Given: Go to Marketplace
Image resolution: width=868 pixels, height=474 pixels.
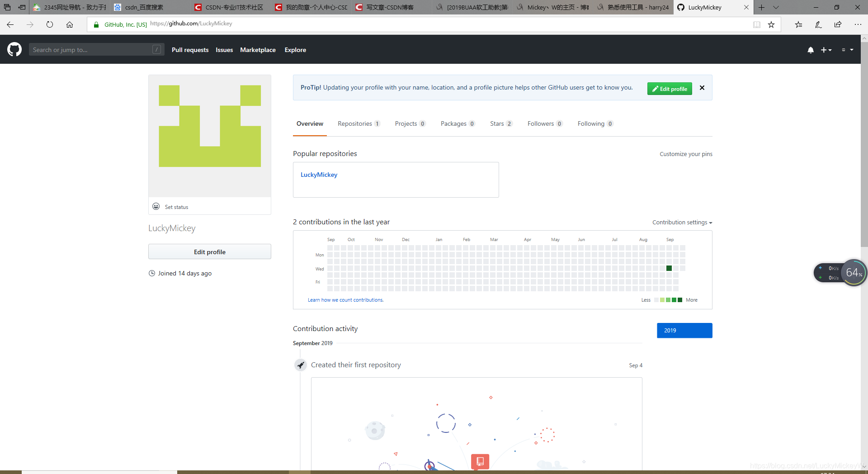Looking at the screenshot, I should (x=258, y=50).
